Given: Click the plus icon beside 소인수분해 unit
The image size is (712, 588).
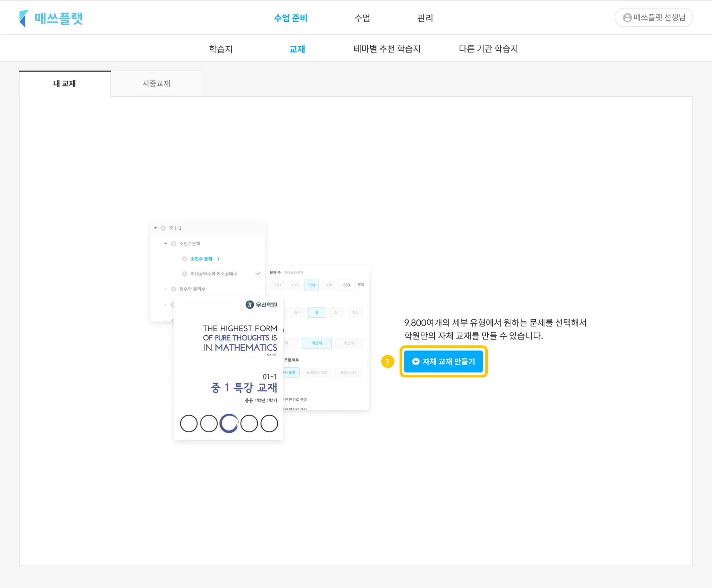Looking at the screenshot, I should pos(173,244).
